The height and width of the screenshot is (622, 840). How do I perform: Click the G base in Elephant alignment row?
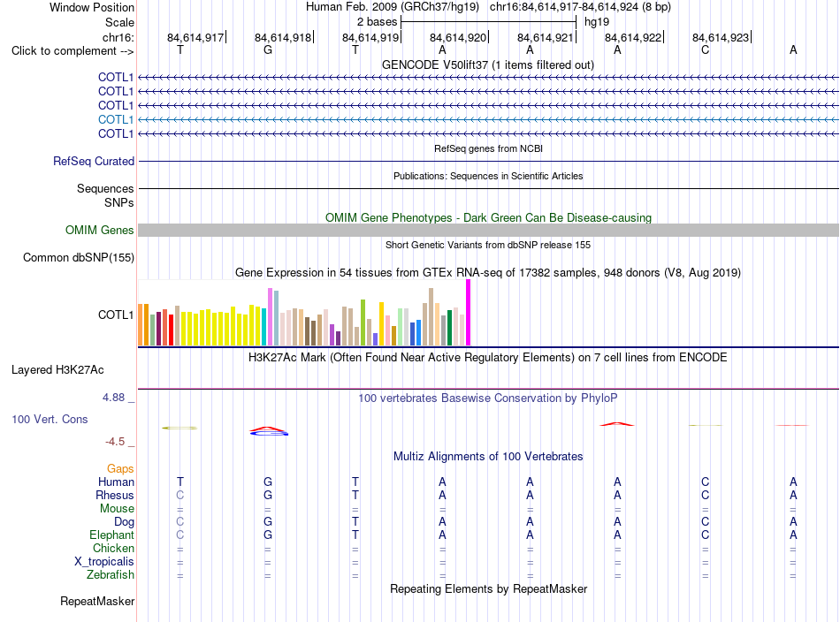(x=268, y=535)
